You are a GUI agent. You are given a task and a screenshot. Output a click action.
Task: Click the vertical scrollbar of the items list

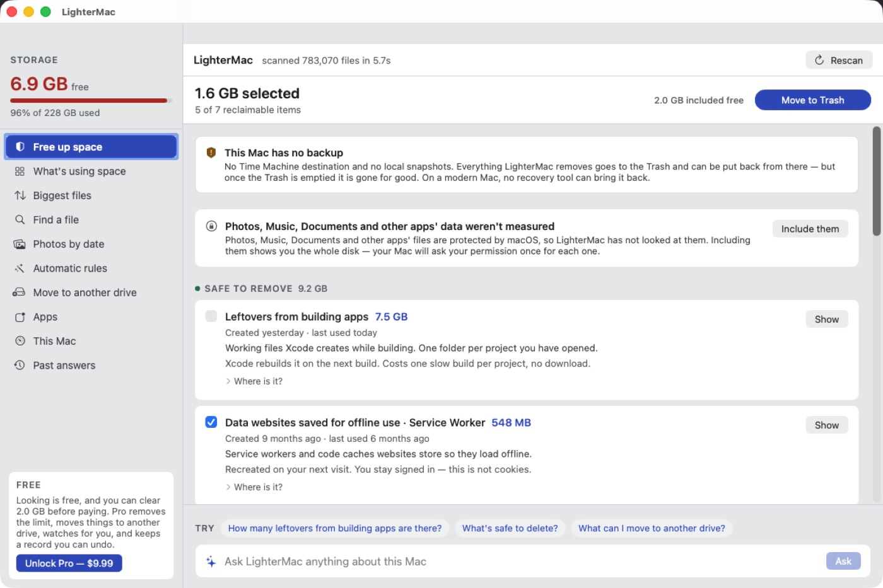(x=876, y=182)
